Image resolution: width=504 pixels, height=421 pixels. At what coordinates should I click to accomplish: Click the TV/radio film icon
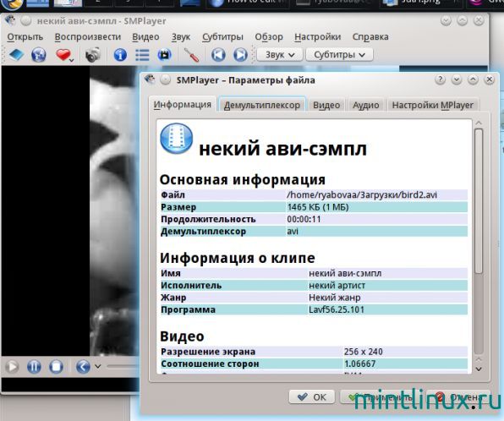[x=164, y=55]
